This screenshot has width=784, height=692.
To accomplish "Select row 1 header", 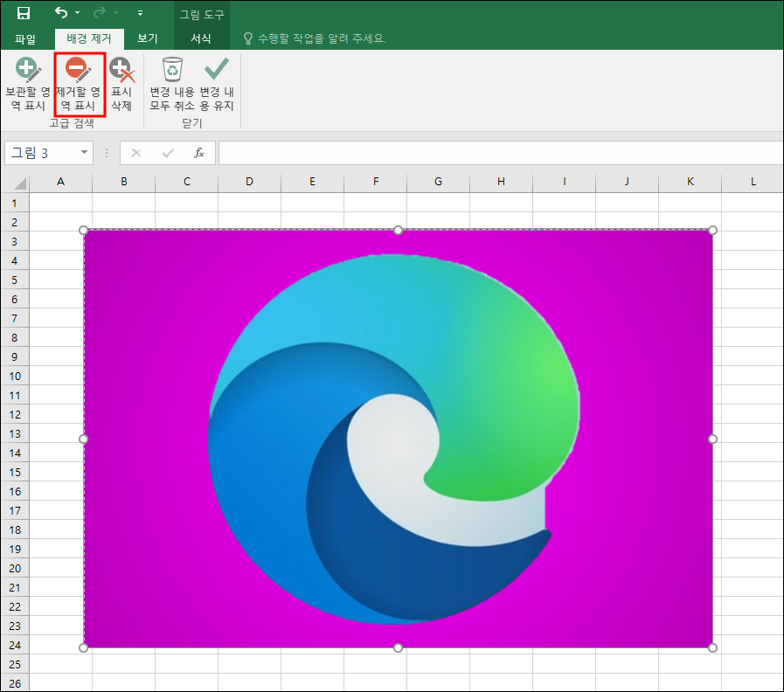I will [x=15, y=203].
